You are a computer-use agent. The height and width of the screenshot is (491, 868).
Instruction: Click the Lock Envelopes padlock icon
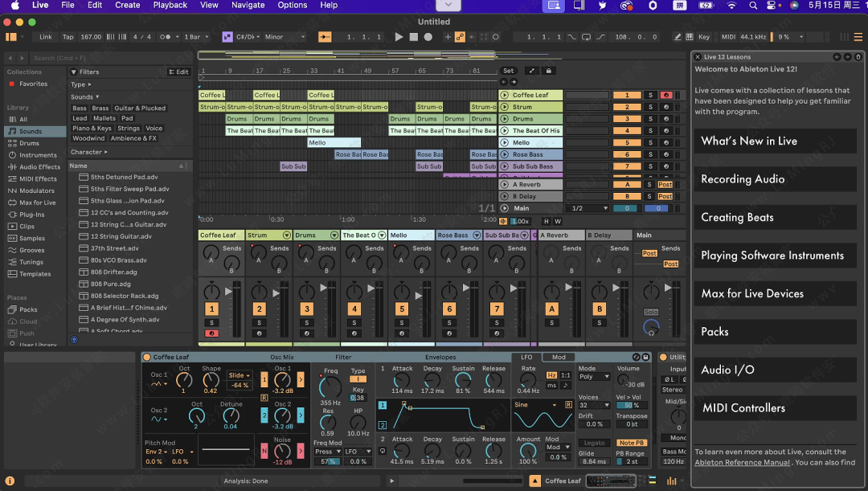click(x=549, y=71)
